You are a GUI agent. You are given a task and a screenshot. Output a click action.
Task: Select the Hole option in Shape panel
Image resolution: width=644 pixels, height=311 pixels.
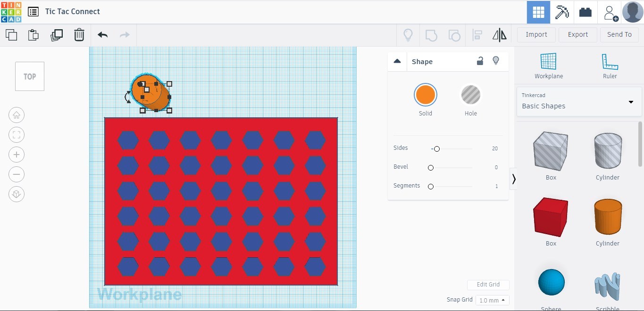pos(470,94)
